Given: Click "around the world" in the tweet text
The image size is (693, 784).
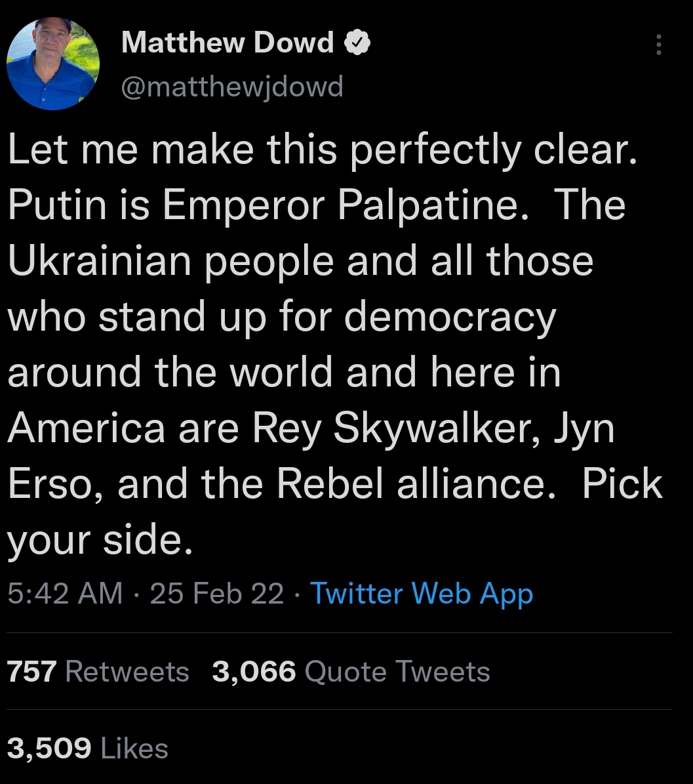Looking at the screenshot, I should (x=172, y=373).
